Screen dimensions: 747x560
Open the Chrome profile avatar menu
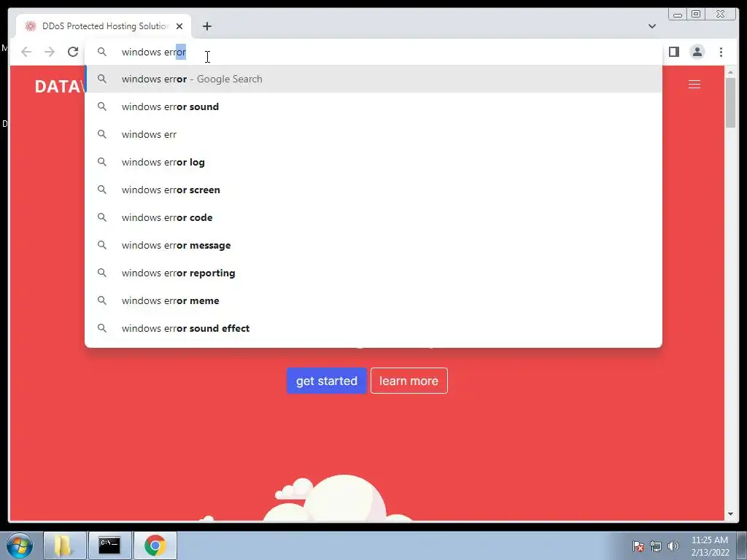(x=697, y=52)
